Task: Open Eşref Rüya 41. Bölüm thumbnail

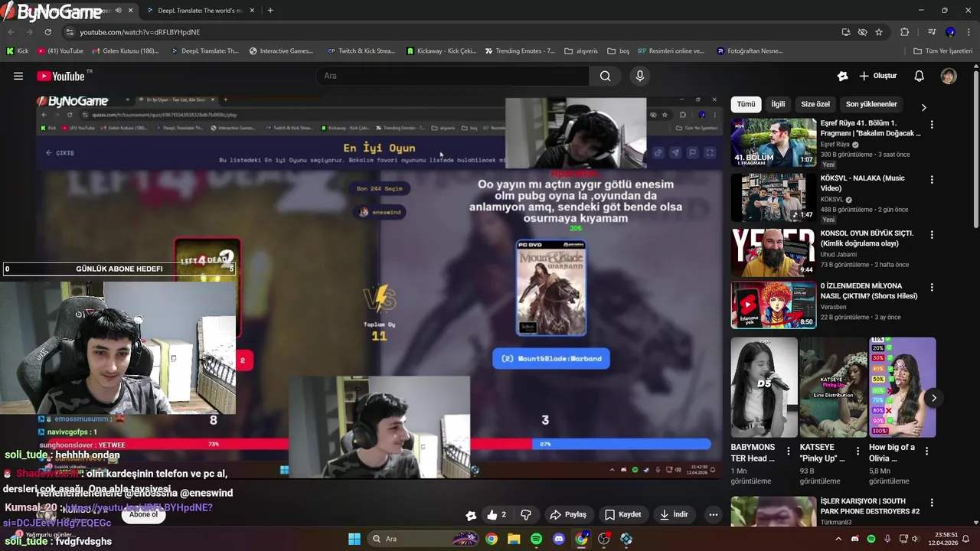Action: tap(773, 142)
